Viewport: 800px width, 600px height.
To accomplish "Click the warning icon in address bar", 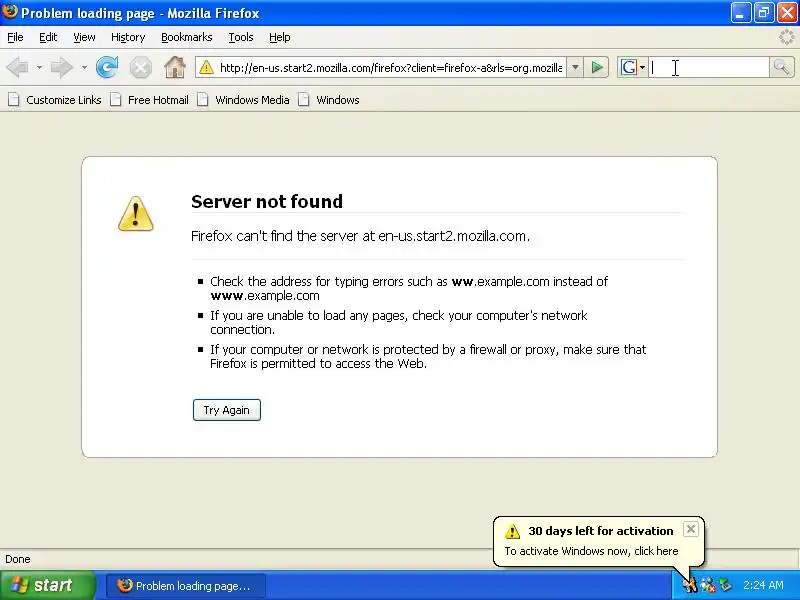I will (x=206, y=67).
